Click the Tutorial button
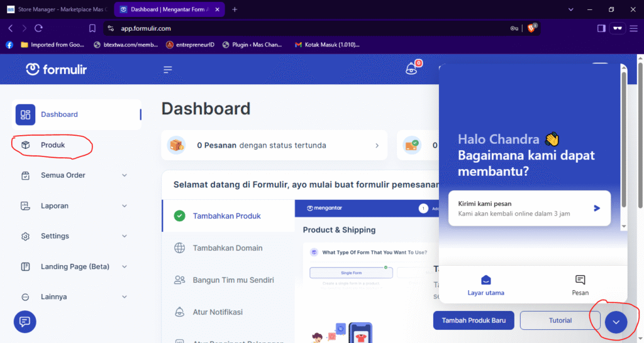The height and width of the screenshot is (343, 644). point(560,320)
